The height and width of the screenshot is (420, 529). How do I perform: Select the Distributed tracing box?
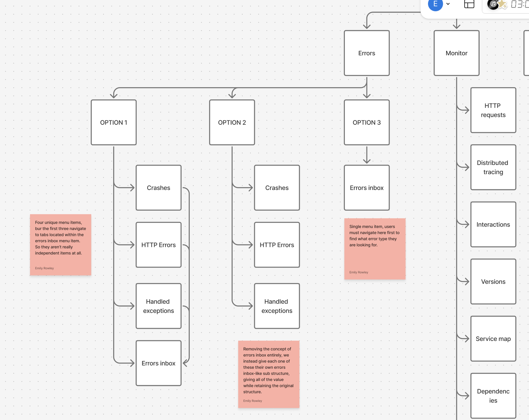point(493,167)
